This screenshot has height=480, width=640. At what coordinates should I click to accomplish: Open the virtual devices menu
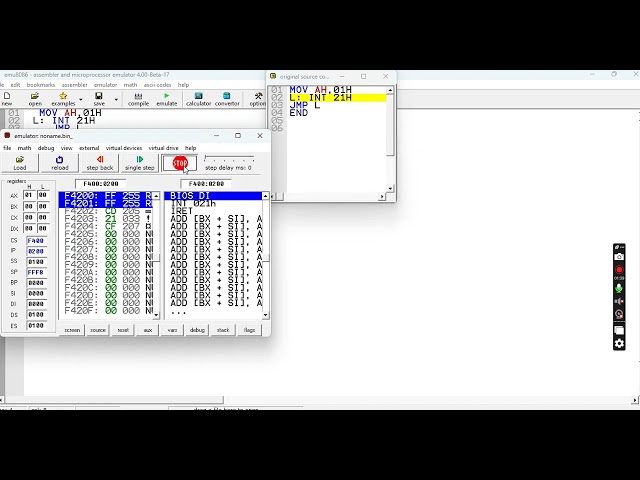click(x=124, y=148)
